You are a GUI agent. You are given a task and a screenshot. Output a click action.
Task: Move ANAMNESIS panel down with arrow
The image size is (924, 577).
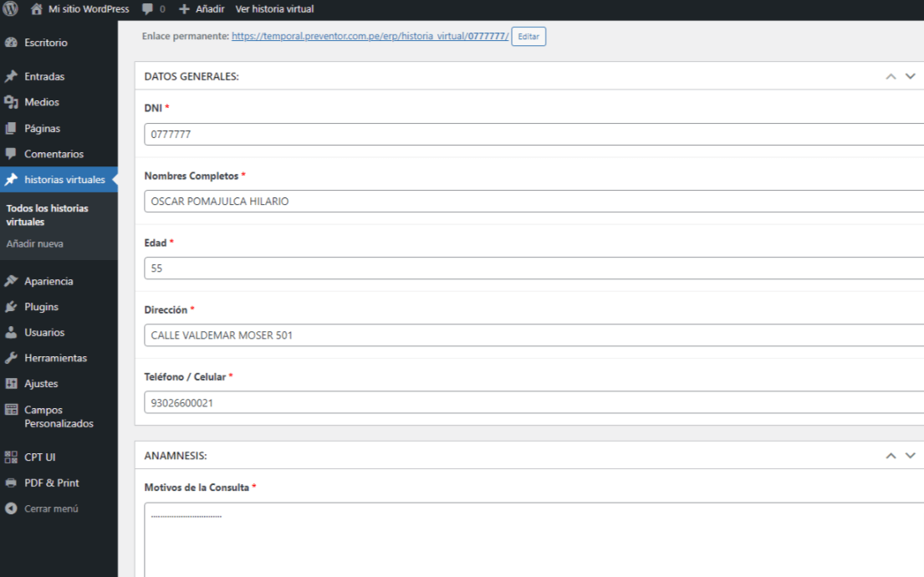click(911, 456)
